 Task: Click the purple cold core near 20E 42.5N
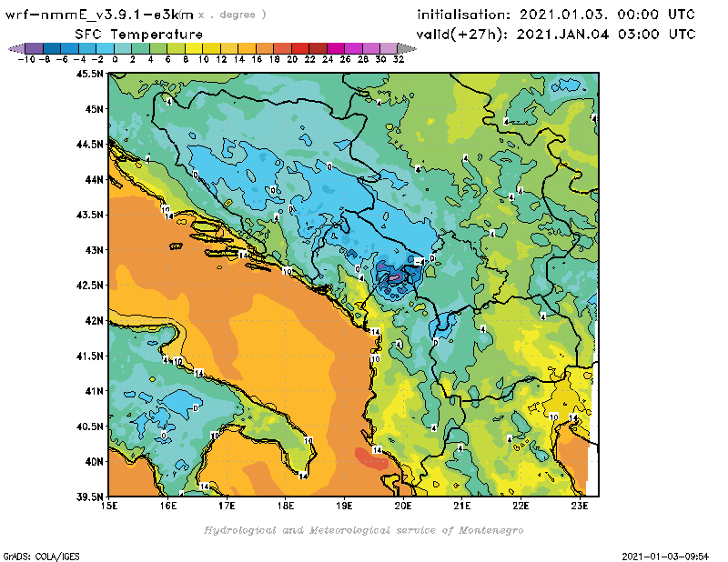(x=394, y=276)
